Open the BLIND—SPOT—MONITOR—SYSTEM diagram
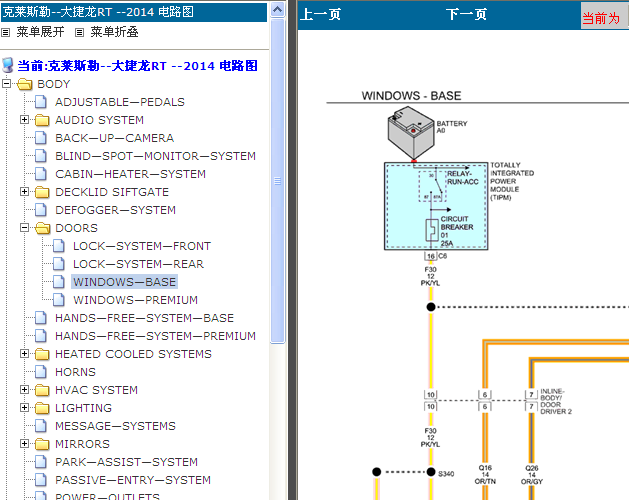Viewport: 629px width, 500px height. point(156,156)
